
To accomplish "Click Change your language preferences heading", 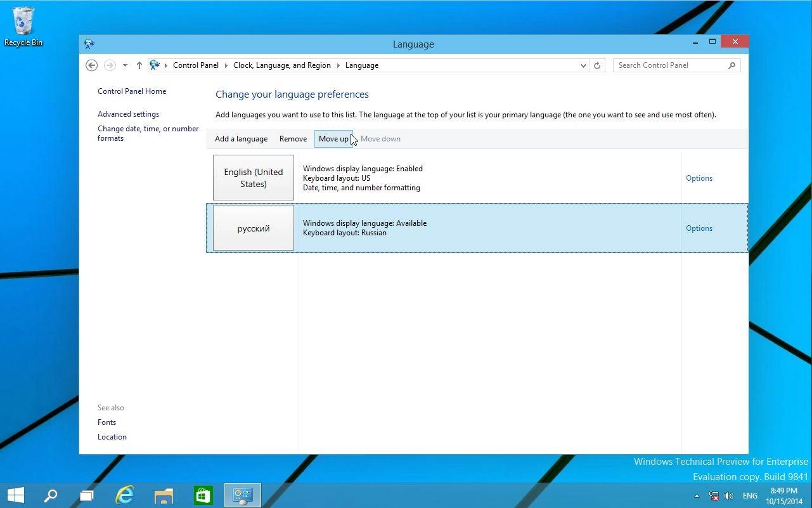I will point(292,94).
